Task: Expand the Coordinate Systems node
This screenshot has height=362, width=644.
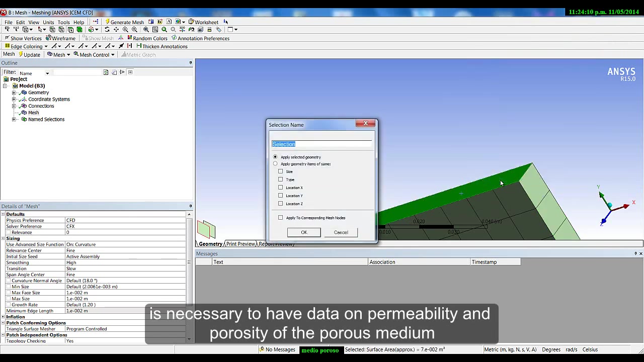Action: (14, 99)
